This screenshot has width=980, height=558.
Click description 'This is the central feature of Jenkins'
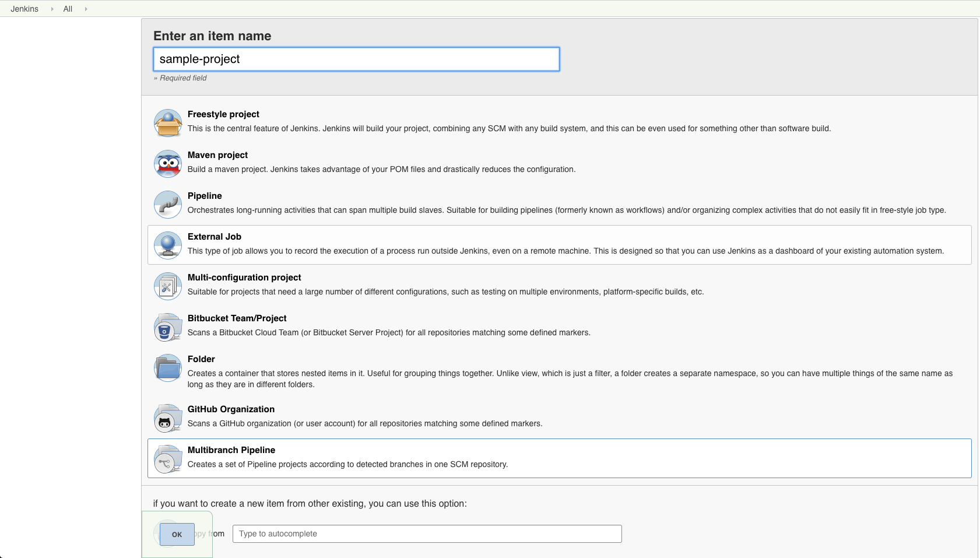[509, 128]
